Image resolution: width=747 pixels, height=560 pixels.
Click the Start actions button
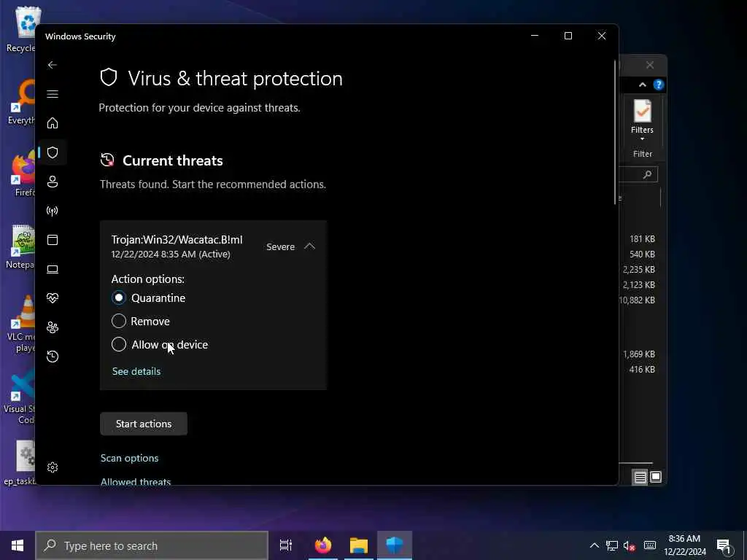[x=144, y=424]
